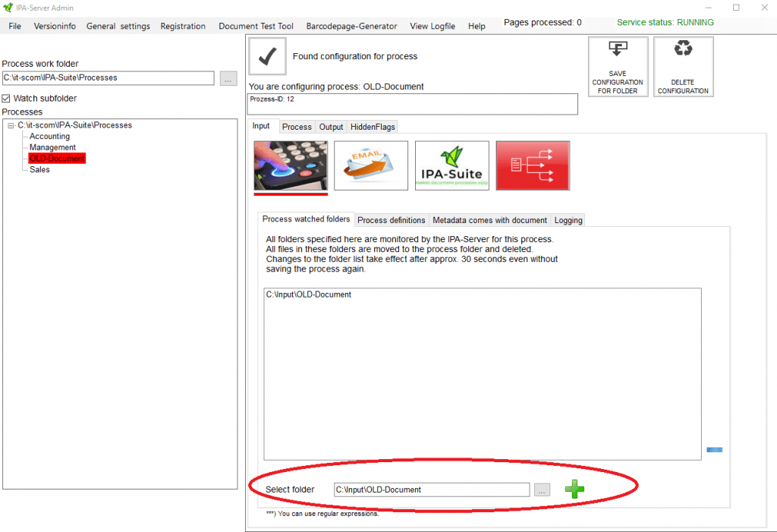Image resolution: width=777 pixels, height=532 pixels.
Task: Click the checkmark configuration status icon
Action: (x=267, y=56)
